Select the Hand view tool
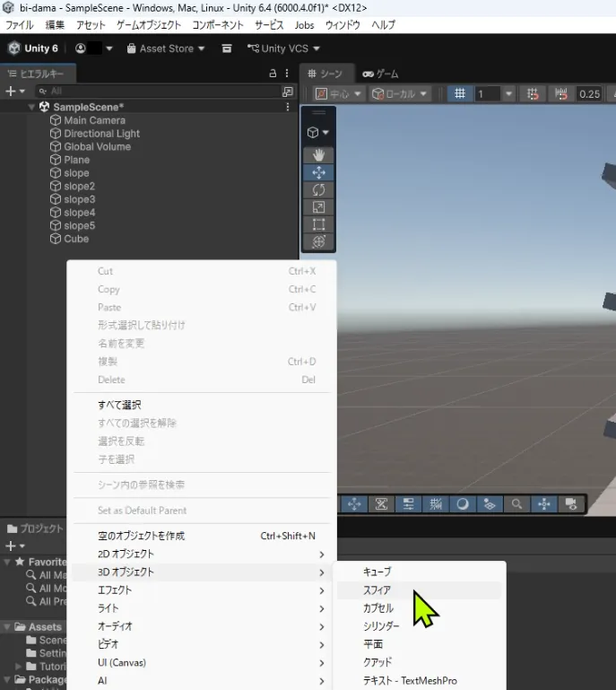 tap(318, 155)
